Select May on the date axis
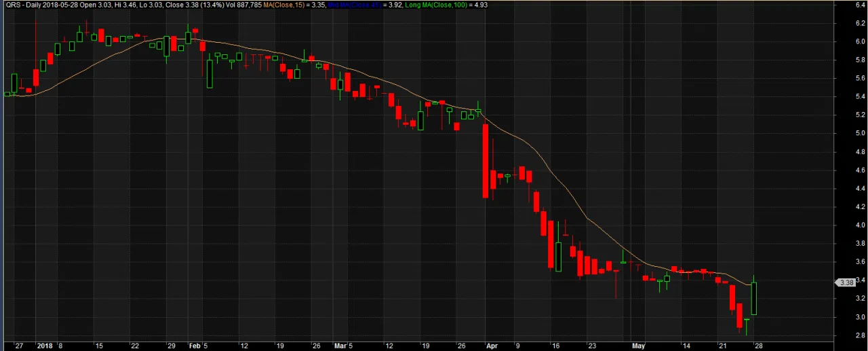 638,346
